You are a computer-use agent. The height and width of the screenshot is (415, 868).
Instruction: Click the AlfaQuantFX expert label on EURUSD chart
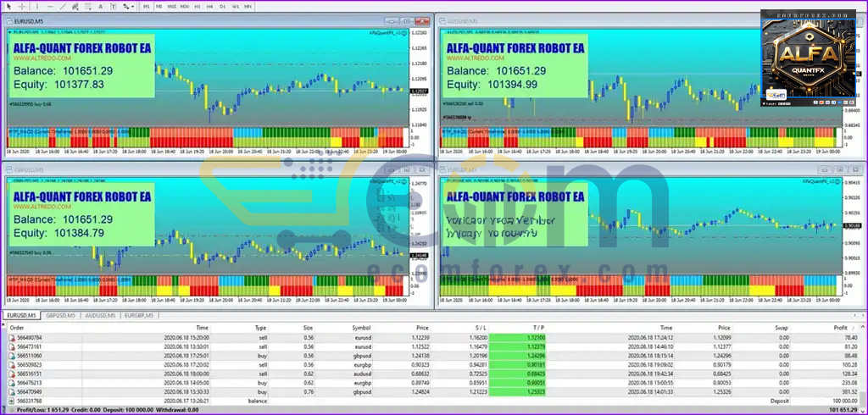point(387,33)
